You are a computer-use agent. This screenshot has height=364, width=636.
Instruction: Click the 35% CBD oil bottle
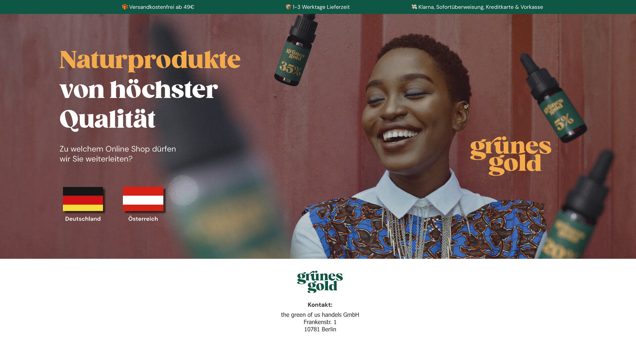(x=296, y=50)
